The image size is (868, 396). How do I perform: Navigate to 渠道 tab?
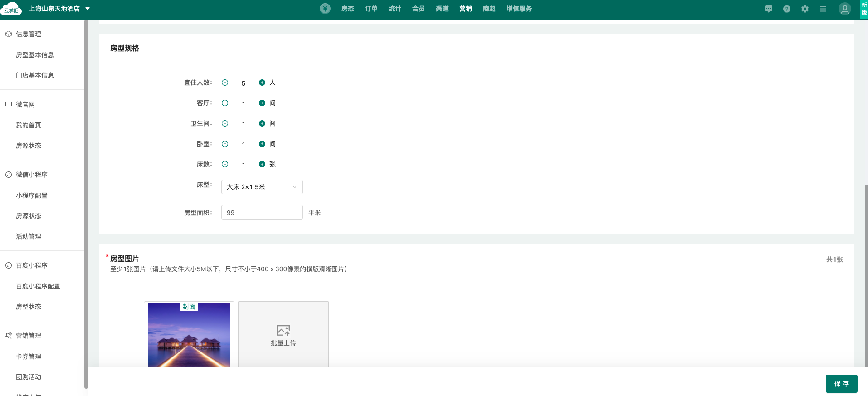point(442,9)
